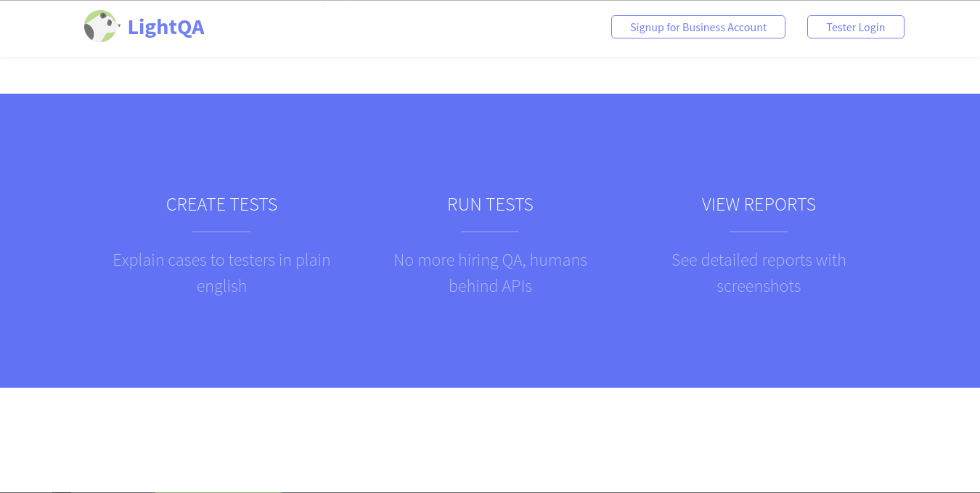Open the LightQA brand name link
Image resolution: width=980 pixels, height=493 pixels.
[166, 27]
